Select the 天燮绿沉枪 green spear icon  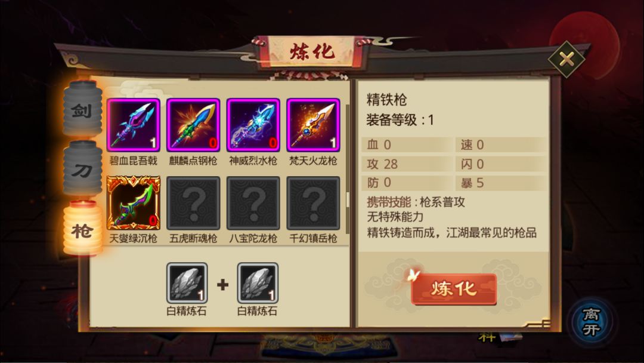(134, 202)
